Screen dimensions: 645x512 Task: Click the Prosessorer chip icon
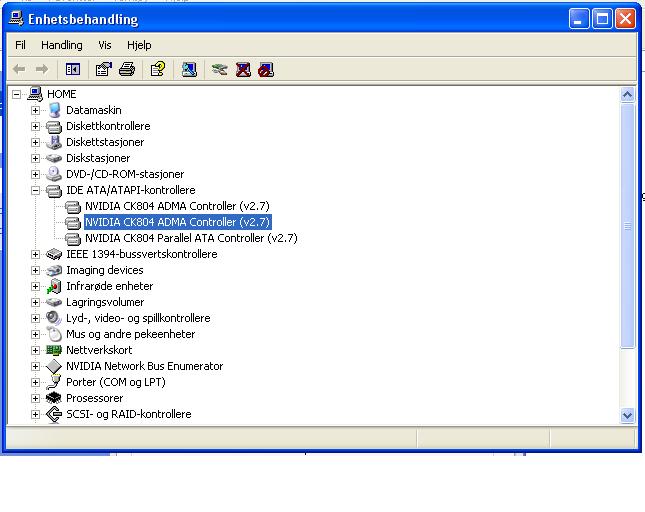[x=54, y=398]
